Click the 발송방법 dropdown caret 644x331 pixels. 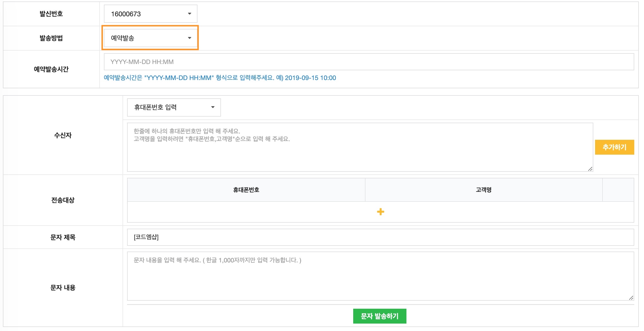point(190,38)
